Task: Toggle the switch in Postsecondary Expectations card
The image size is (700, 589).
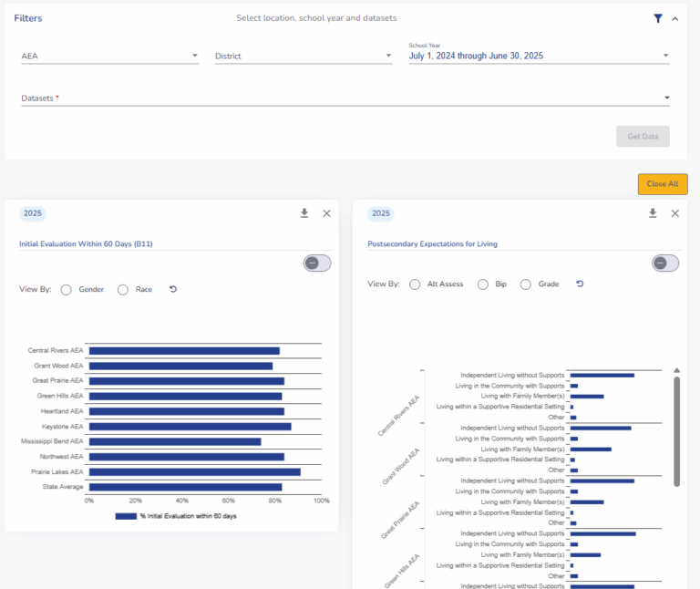Action: pyautogui.click(x=664, y=263)
